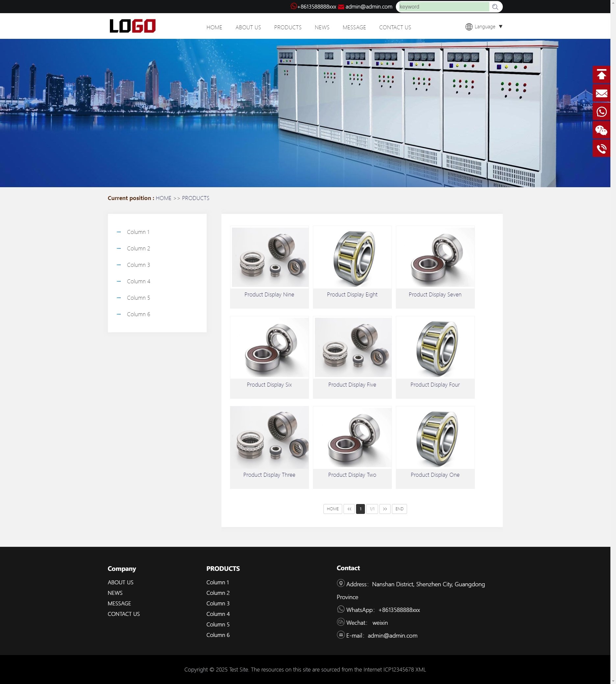Open the WeChat sidebar icon

coord(601,130)
